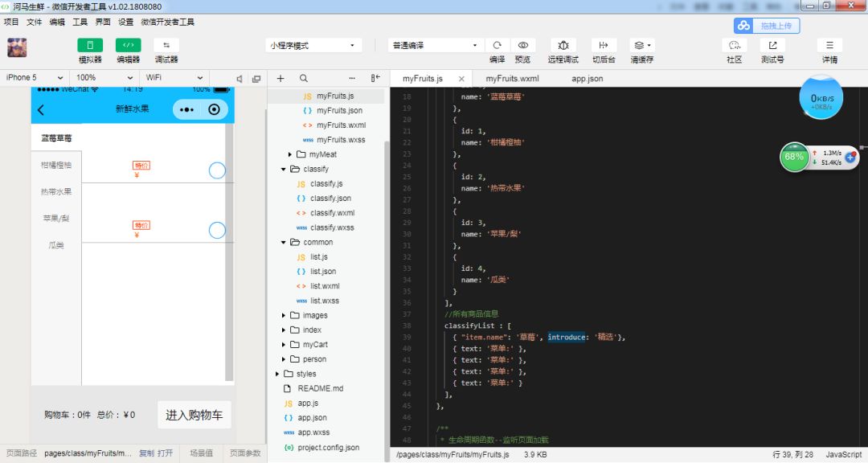Open the 项目 menu

pos(11,23)
